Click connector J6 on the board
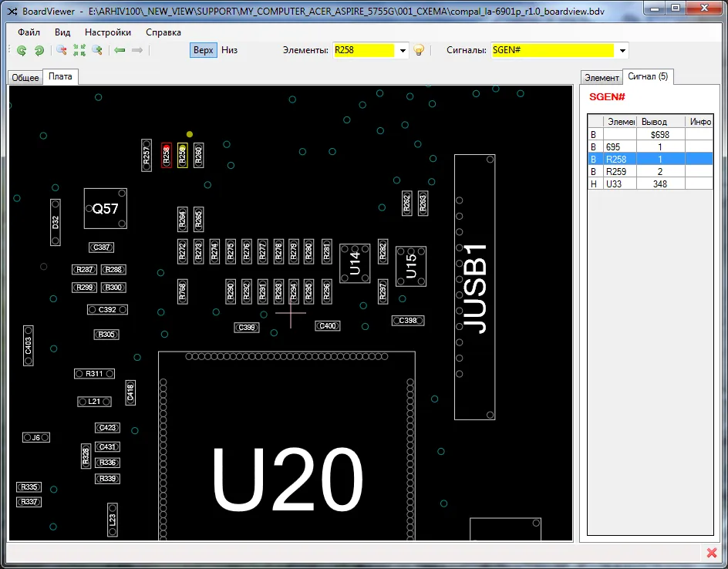This screenshot has height=569, width=728. (35, 437)
